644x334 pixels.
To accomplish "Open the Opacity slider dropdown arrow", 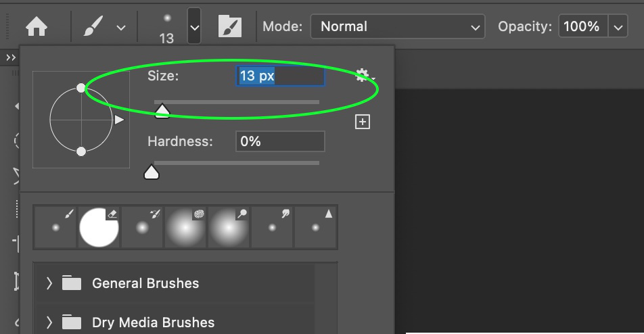I will (x=618, y=27).
